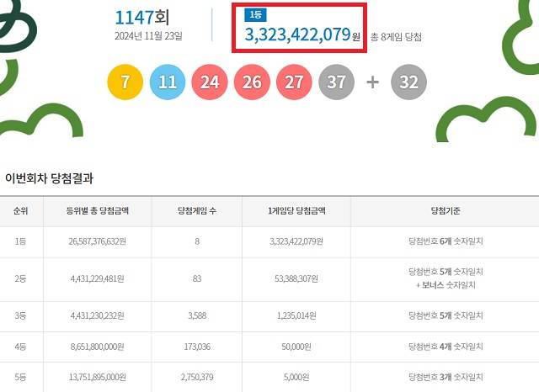Select the red number 24 ball
539x392 pixels.
tap(210, 82)
